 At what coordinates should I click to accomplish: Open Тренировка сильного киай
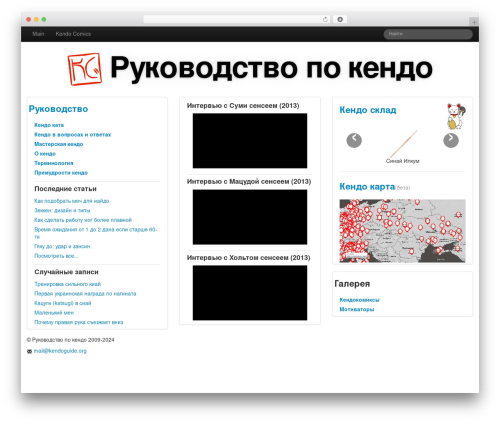(x=67, y=284)
